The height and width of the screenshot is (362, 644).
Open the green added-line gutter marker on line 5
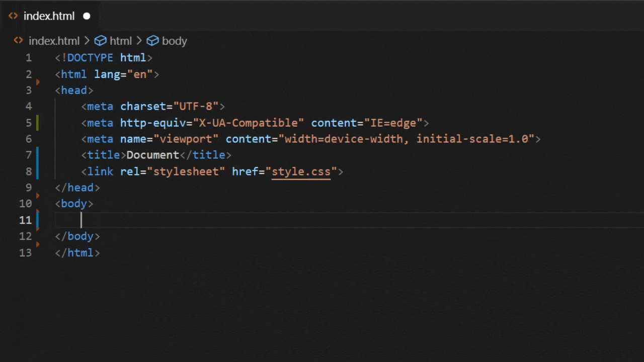[x=37, y=123]
